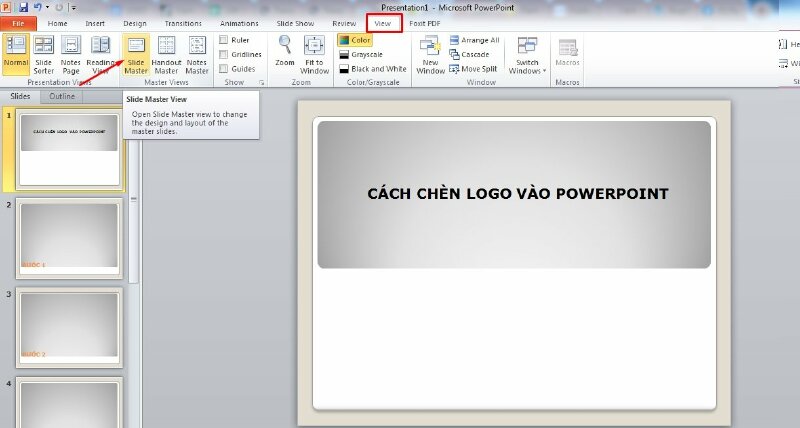Screen dimensions: 800x428
Task: Open a New Window
Action: point(431,55)
